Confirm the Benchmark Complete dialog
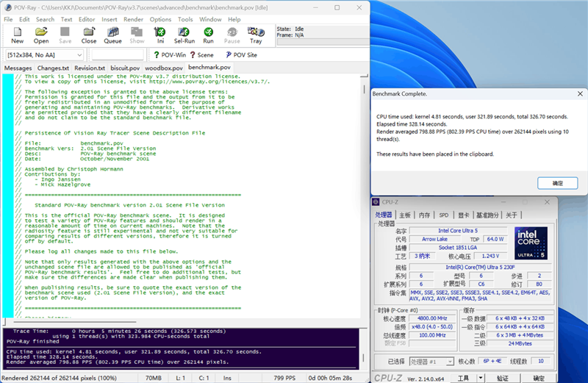Screen dimensions: 588x383 (x=558, y=183)
